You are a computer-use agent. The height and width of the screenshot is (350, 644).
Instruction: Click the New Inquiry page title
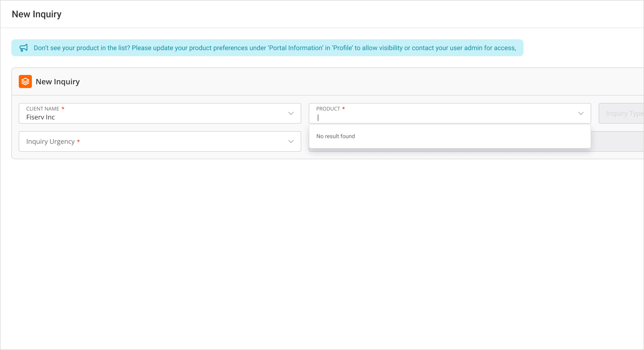tap(37, 14)
